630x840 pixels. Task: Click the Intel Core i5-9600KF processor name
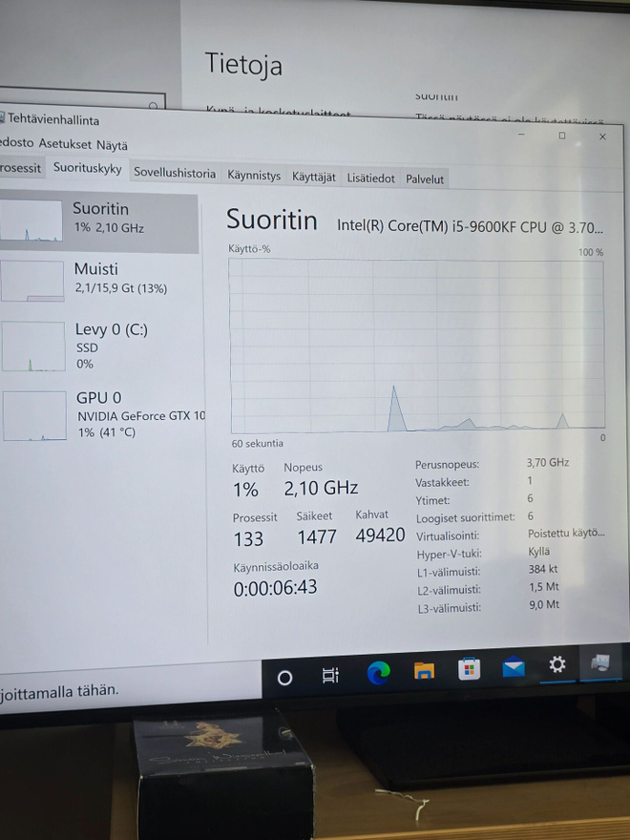[470, 226]
